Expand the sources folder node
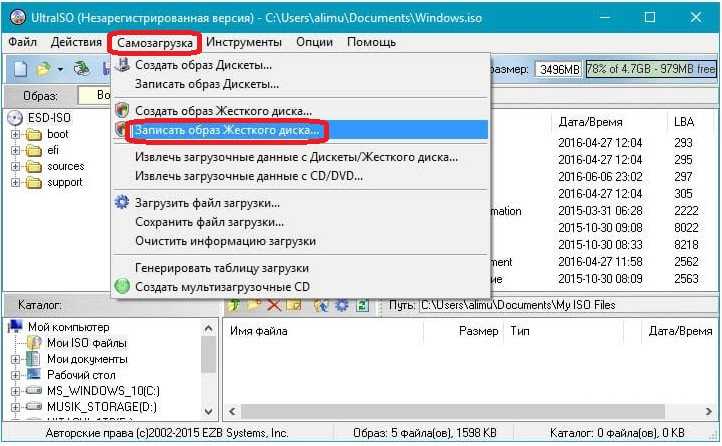Image resolution: width=722 pixels, height=446 pixels. 15,166
